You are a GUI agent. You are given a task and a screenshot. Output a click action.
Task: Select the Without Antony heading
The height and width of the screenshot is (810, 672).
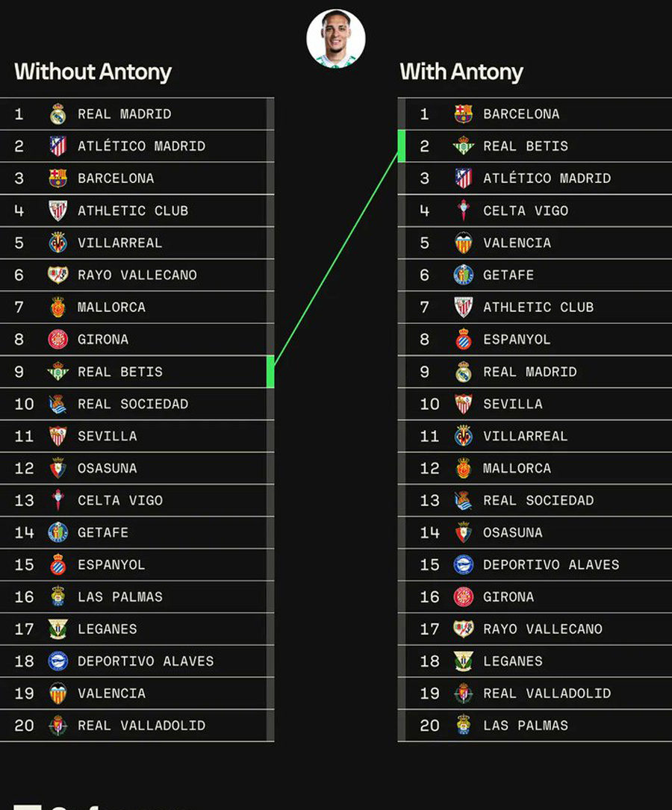point(93,72)
